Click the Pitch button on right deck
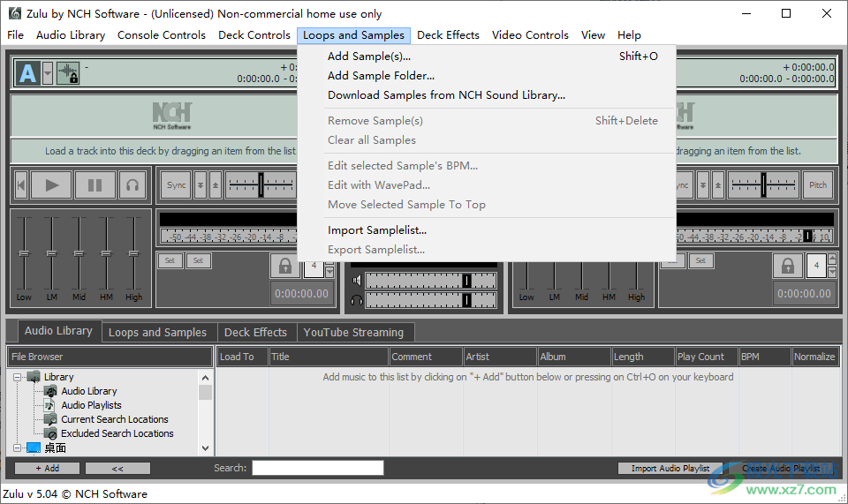The height and width of the screenshot is (504, 848). [818, 185]
